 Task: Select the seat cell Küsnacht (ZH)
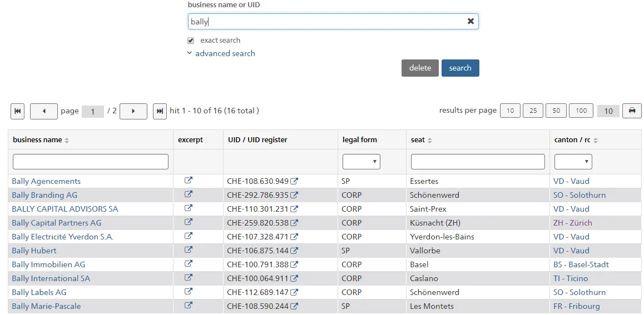coord(435,223)
